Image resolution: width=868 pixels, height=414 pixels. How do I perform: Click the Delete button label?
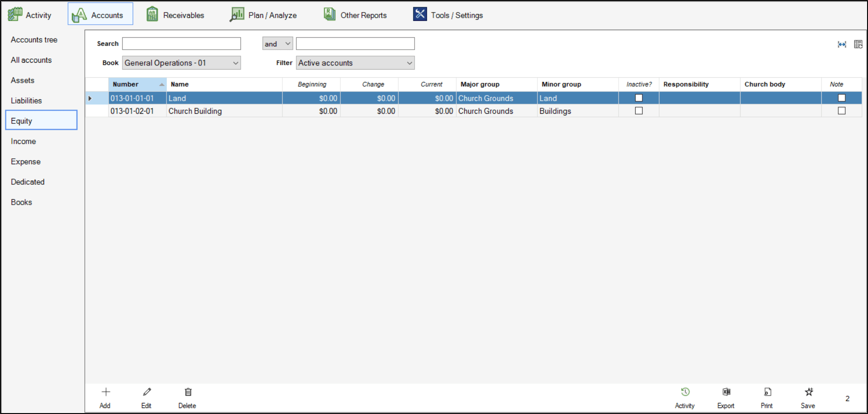[x=187, y=406]
